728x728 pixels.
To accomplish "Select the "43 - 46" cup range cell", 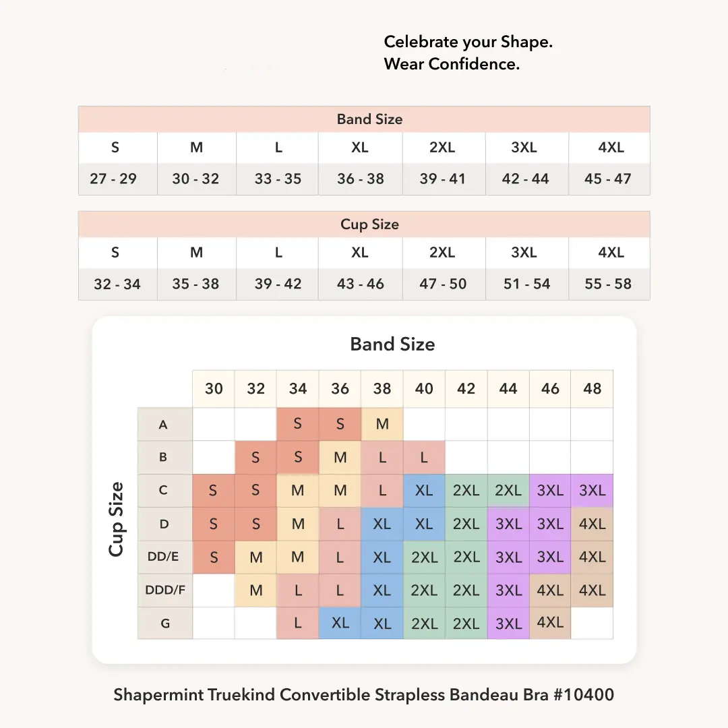I will 361,284.
